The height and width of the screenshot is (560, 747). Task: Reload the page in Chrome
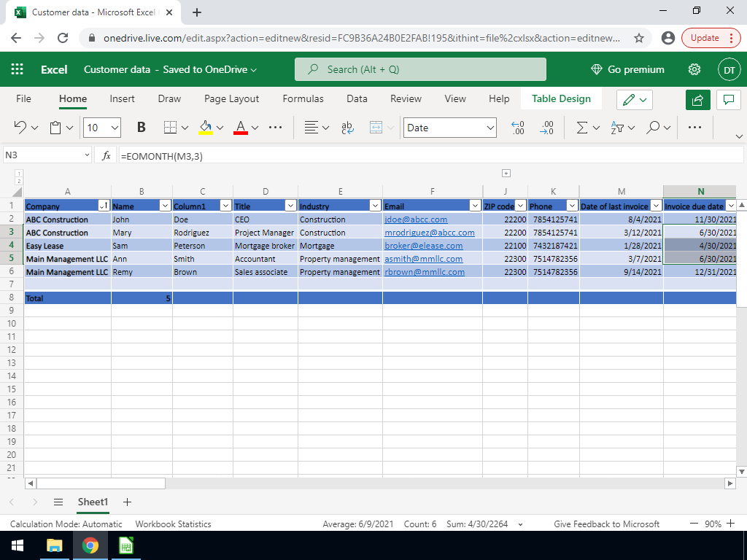coord(63,38)
